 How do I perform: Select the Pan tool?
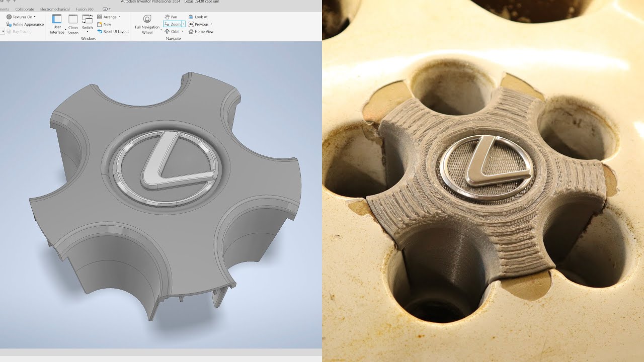click(x=171, y=17)
